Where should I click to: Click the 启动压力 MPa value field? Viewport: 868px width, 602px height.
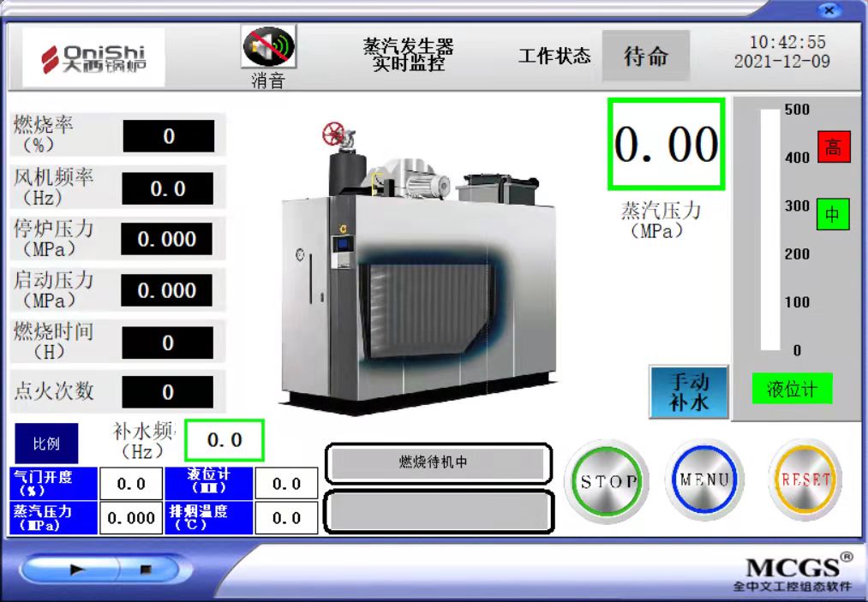coord(167,290)
